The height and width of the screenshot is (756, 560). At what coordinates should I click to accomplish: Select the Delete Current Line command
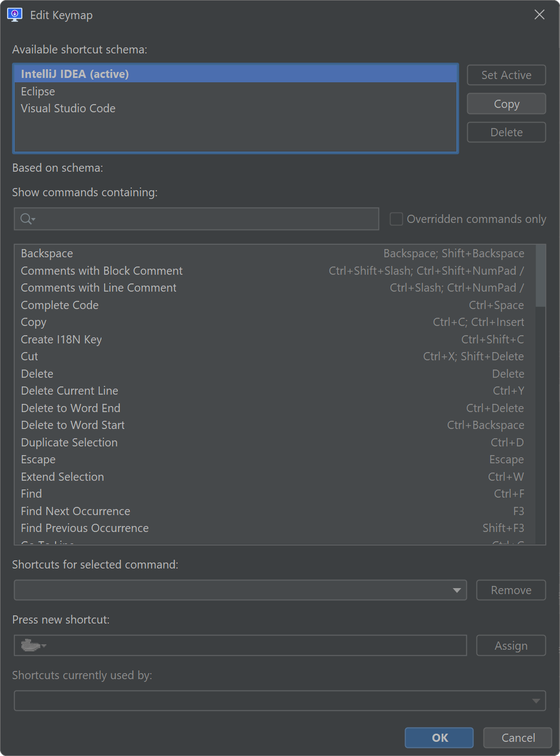(x=275, y=391)
